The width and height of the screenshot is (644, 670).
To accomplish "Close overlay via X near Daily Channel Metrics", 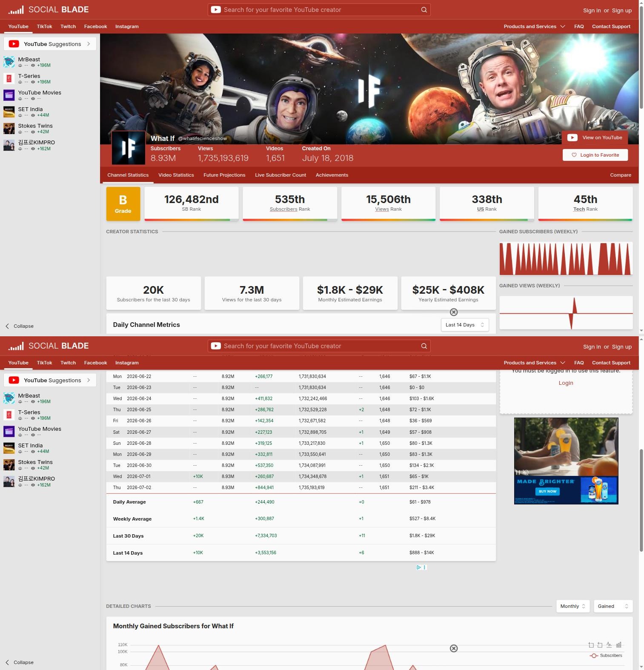I will coord(454,312).
